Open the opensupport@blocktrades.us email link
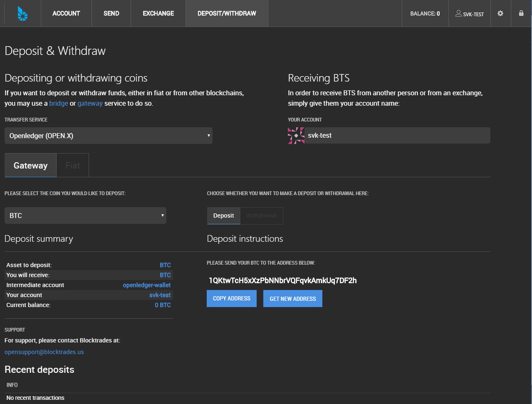The image size is (532, 404). [x=44, y=352]
